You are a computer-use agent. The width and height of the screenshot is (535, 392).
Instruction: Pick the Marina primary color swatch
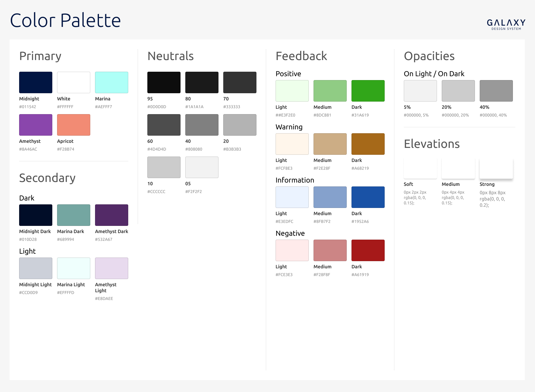pyautogui.click(x=111, y=82)
